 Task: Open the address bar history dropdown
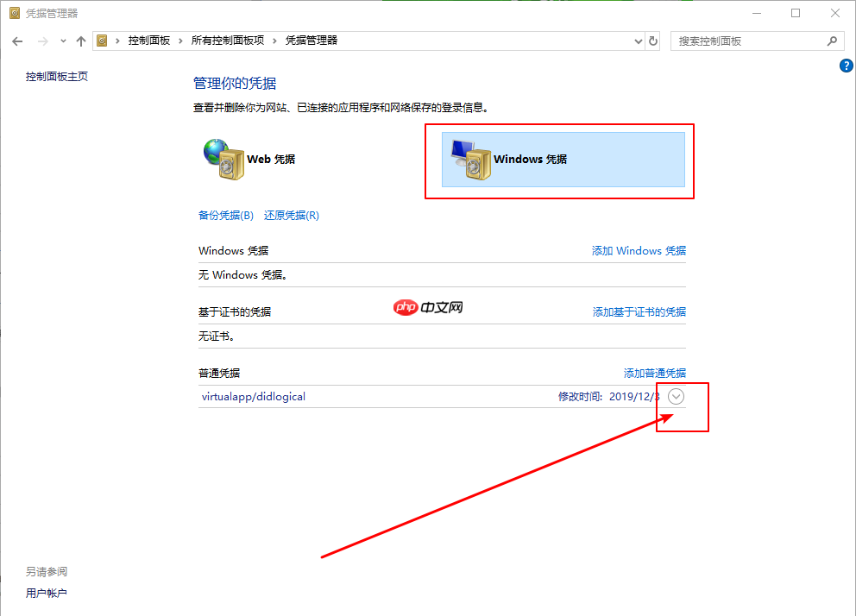point(638,41)
